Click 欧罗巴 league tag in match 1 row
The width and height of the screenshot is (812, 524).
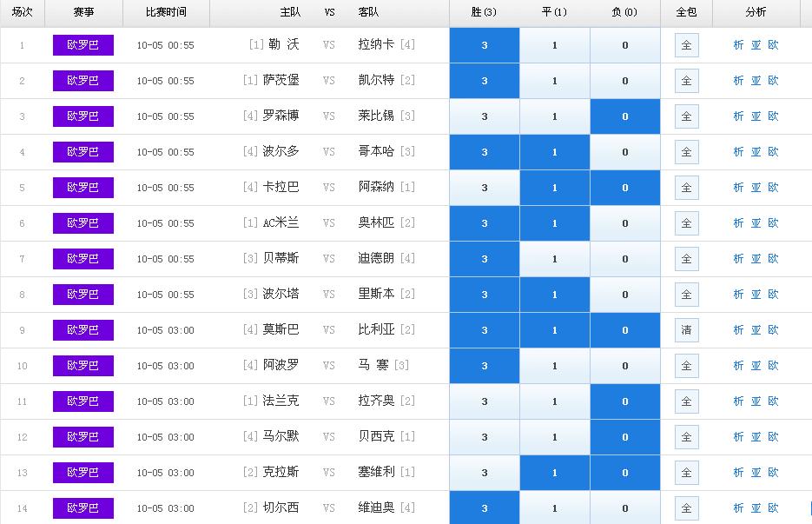pos(83,45)
